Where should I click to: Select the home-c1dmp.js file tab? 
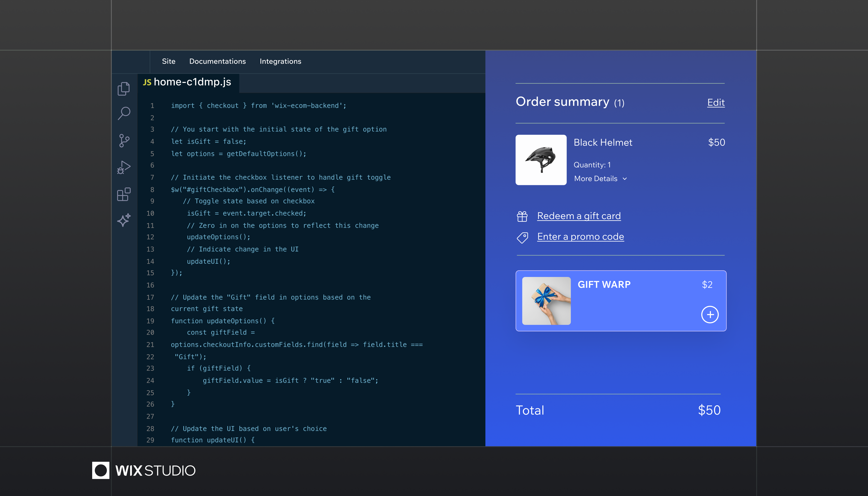point(188,82)
